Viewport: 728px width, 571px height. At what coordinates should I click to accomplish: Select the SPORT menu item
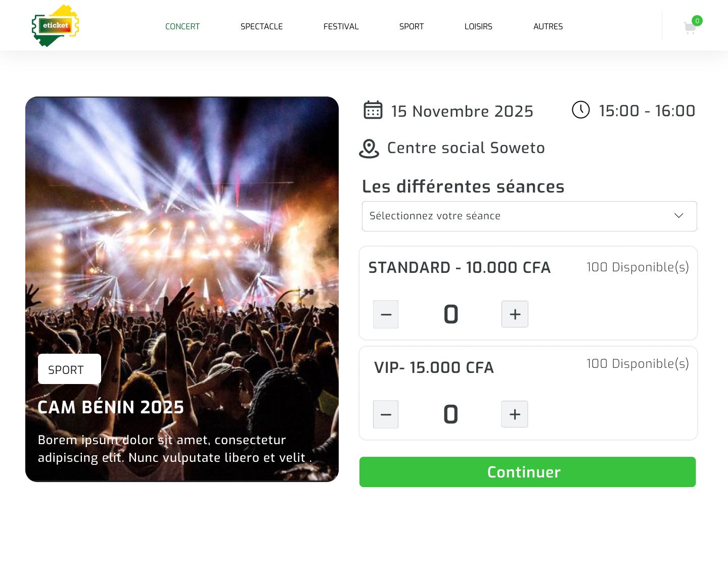412,26
